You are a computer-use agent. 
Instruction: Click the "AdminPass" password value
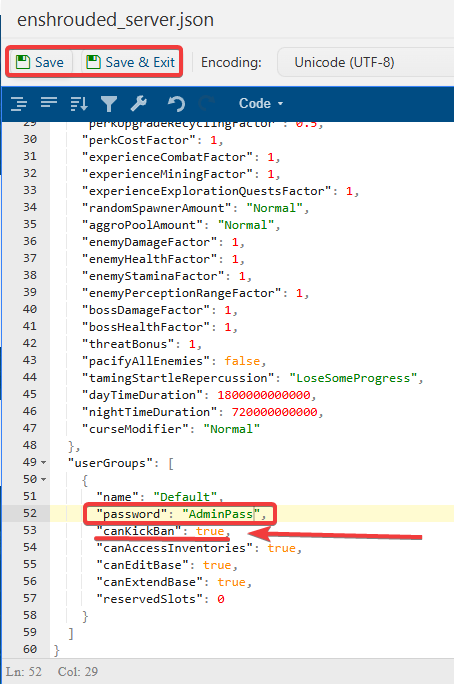tap(221, 514)
